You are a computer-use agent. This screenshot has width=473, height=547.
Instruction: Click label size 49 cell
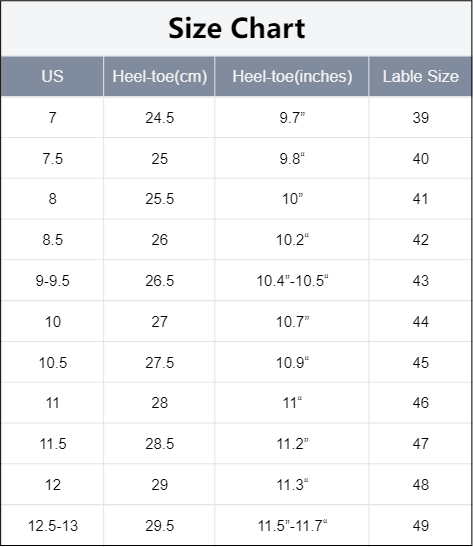420,525
